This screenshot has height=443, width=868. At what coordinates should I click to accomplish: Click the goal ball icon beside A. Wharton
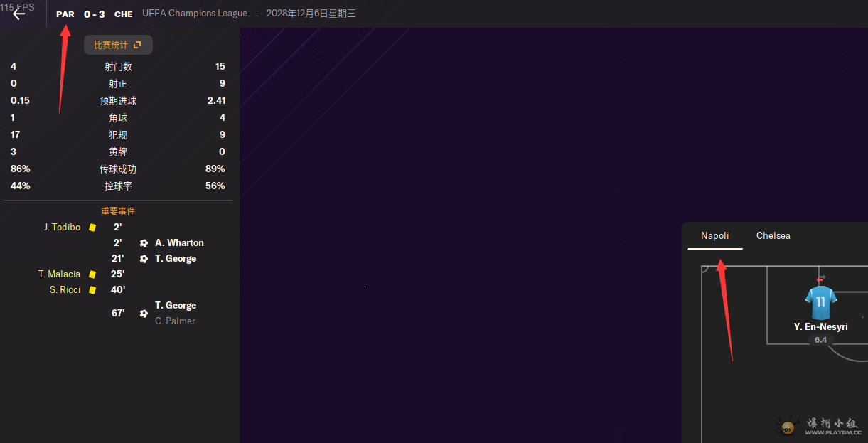tap(144, 243)
